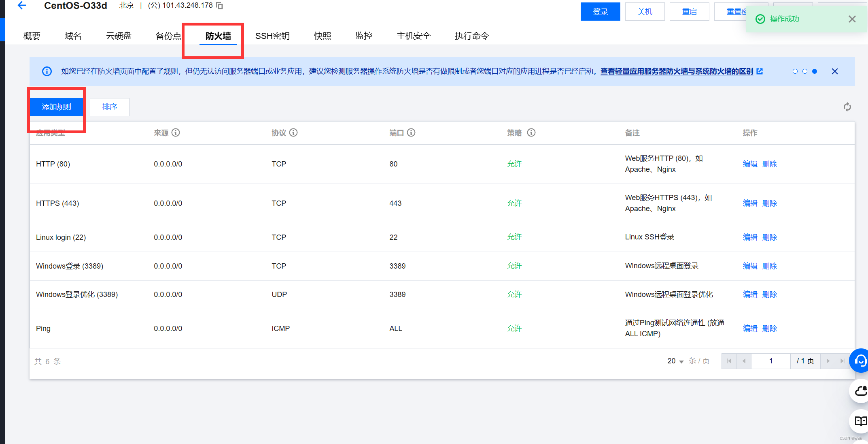The width and height of the screenshot is (868, 444).
Task: Click the page number input field
Action: pos(770,361)
